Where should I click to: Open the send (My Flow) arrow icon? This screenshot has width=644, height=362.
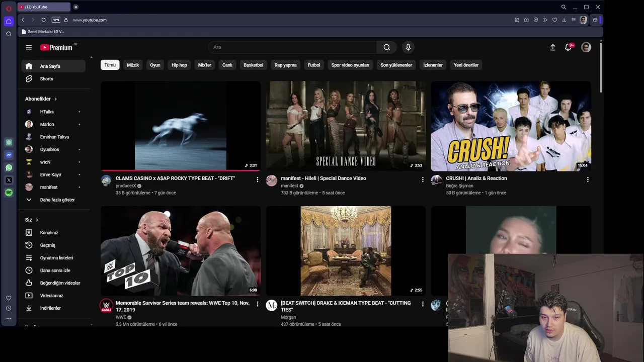pyautogui.click(x=545, y=20)
